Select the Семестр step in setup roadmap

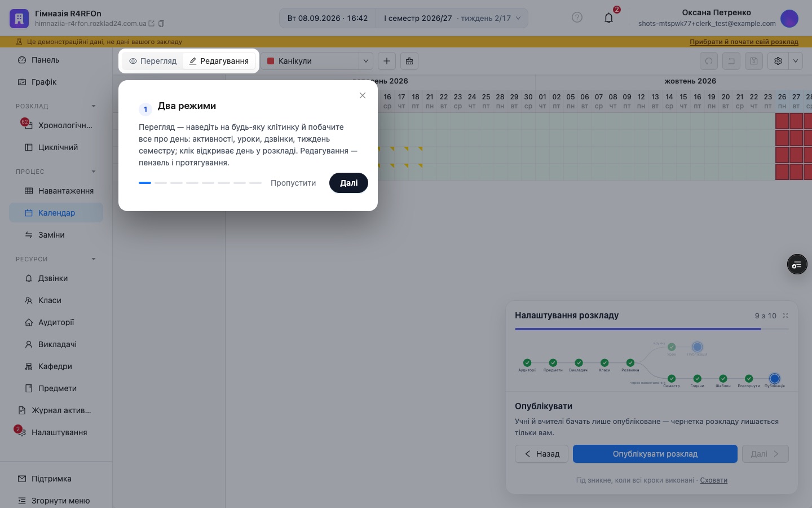[672, 379]
